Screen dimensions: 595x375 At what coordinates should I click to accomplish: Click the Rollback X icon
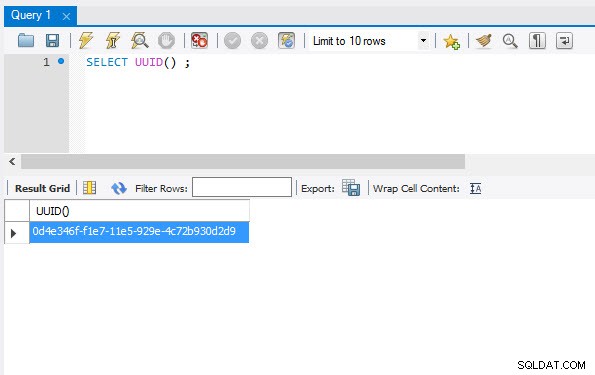tap(260, 41)
